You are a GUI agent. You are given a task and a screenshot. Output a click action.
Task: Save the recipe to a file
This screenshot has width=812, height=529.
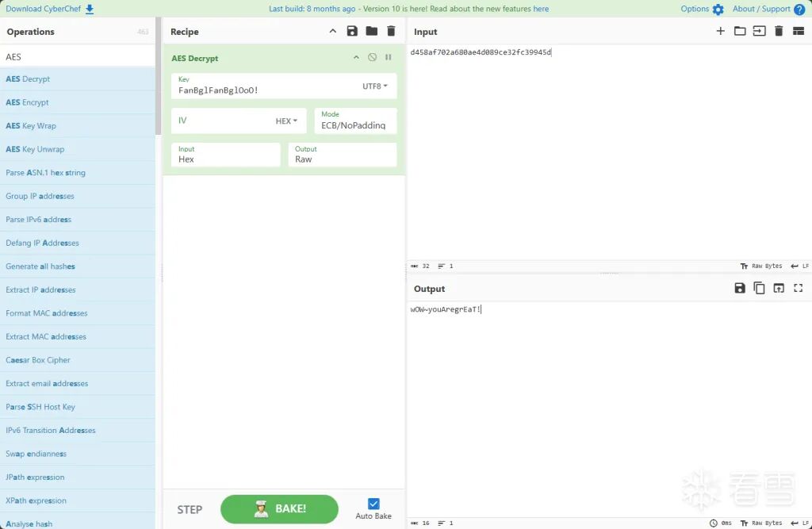(x=352, y=31)
